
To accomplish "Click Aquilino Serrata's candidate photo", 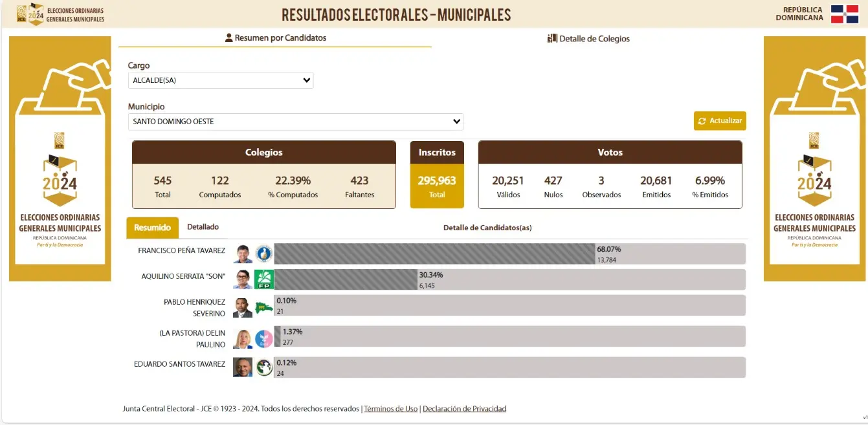I will [243, 279].
